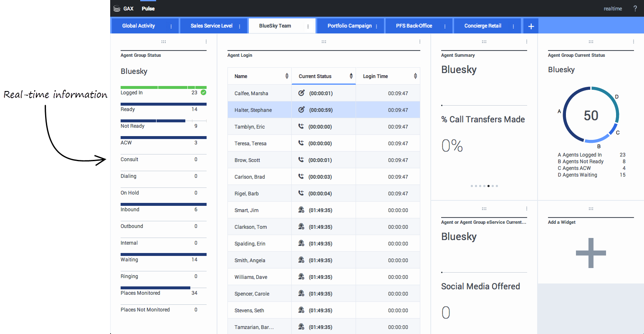Click the plus icon to add dashboard tab
Image resolution: width=644 pixels, height=334 pixels.
[531, 26]
